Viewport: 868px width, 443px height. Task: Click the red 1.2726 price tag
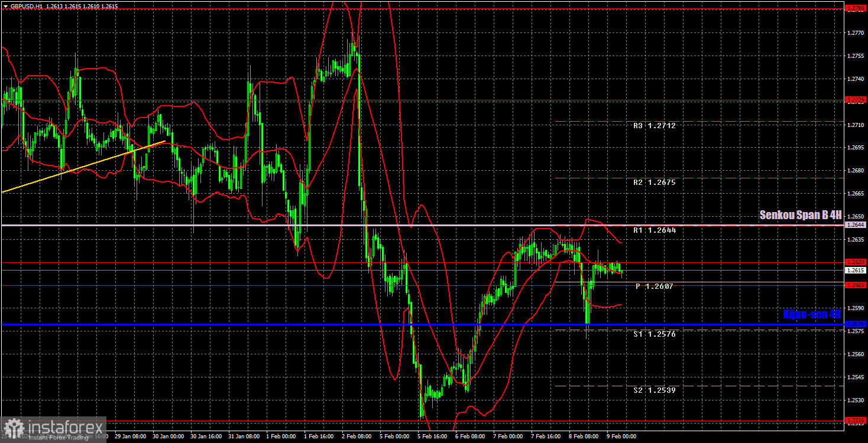coord(856,100)
